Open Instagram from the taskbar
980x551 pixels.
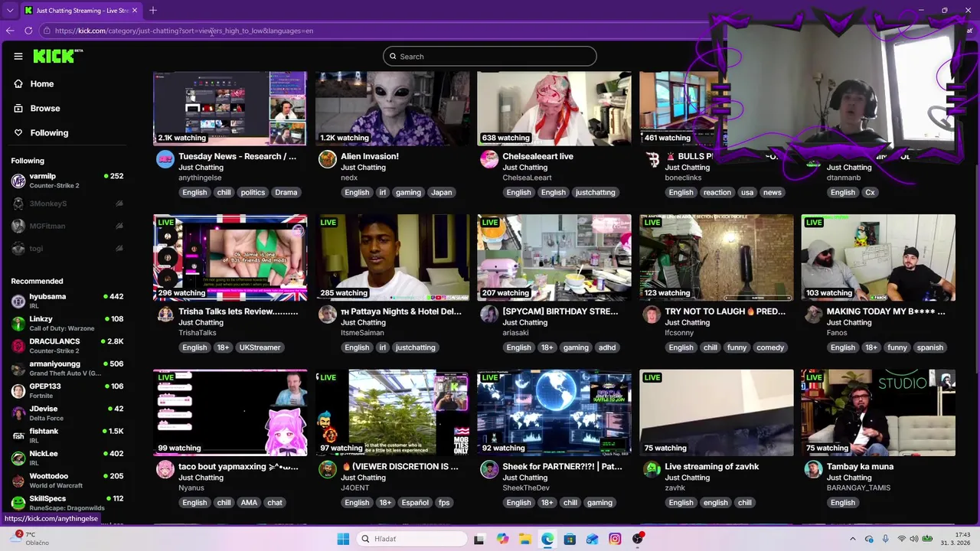[615, 539]
